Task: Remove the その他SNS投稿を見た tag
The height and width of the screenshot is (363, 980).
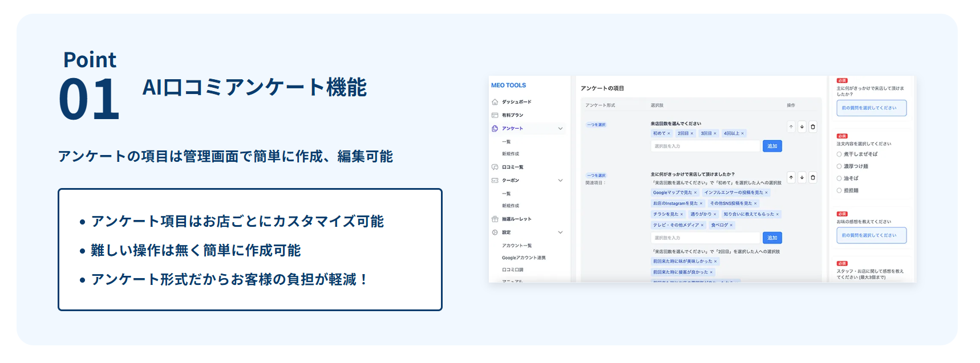Action: click(x=755, y=203)
